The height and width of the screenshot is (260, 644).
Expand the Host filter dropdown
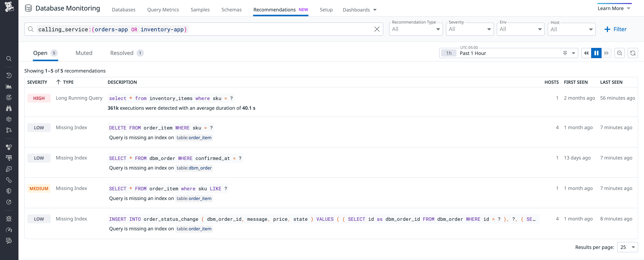pyautogui.click(x=571, y=29)
